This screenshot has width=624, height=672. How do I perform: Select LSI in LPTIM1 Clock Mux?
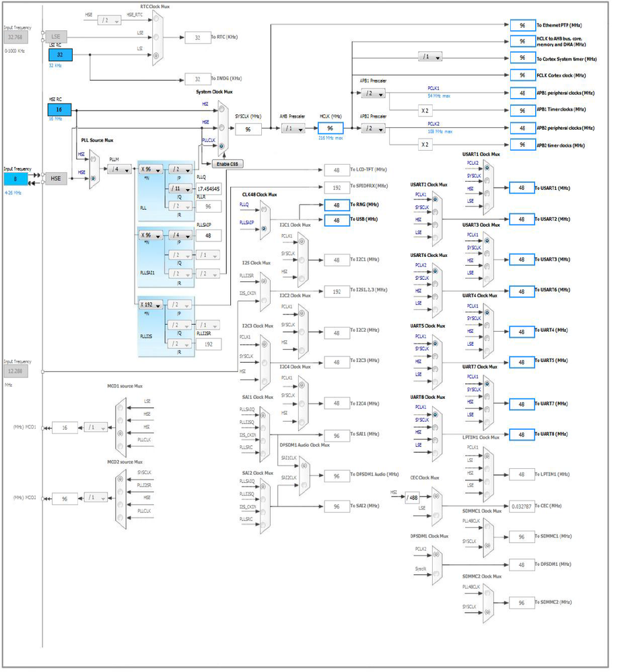tap(487, 469)
